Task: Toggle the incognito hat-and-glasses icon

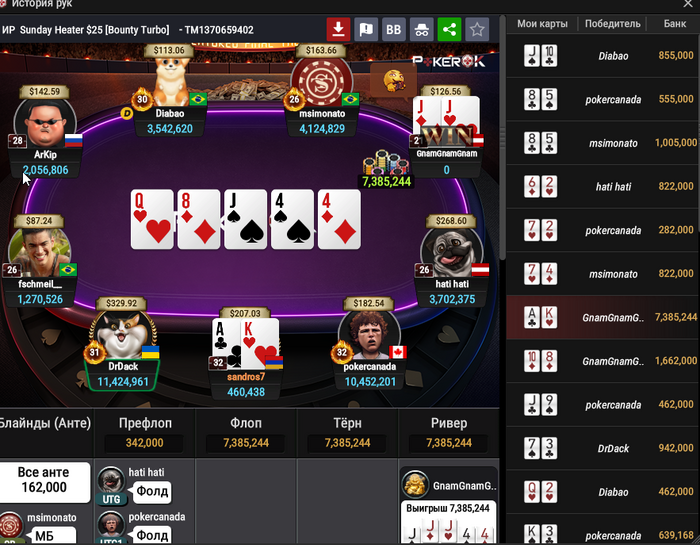Action: coord(421,30)
